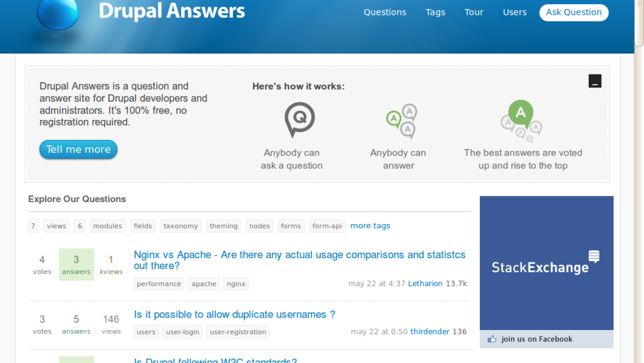
Task: Click the Facebook thumbs-up icon
Action: click(492, 339)
